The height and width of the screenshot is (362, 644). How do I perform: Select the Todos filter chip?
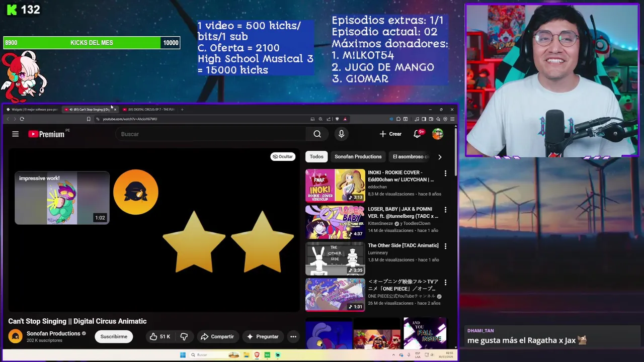(x=316, y=156)
